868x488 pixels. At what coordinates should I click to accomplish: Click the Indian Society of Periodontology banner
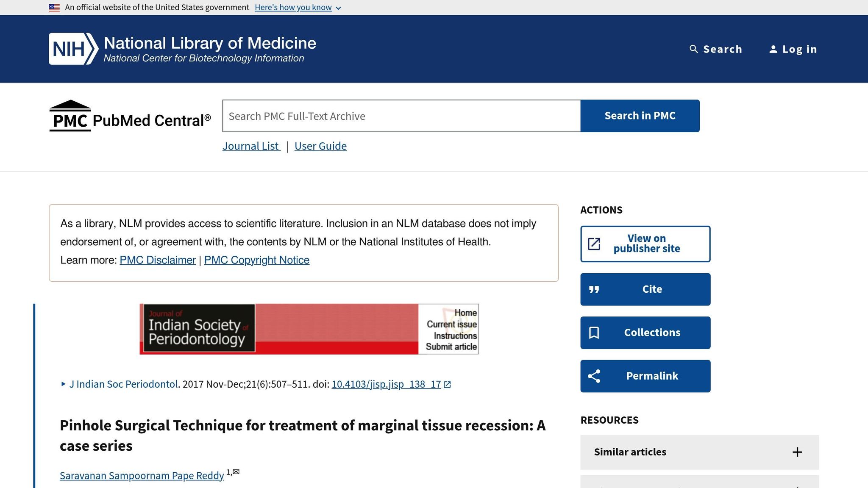(309, 329)
